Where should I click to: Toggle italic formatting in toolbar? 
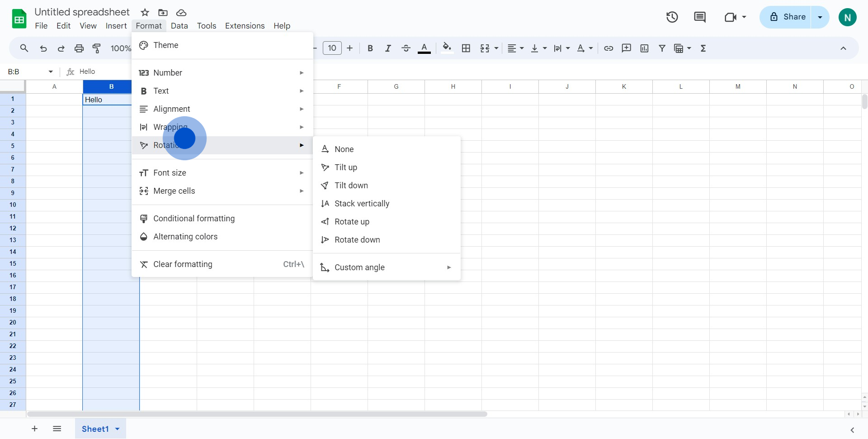click(388, 48)
